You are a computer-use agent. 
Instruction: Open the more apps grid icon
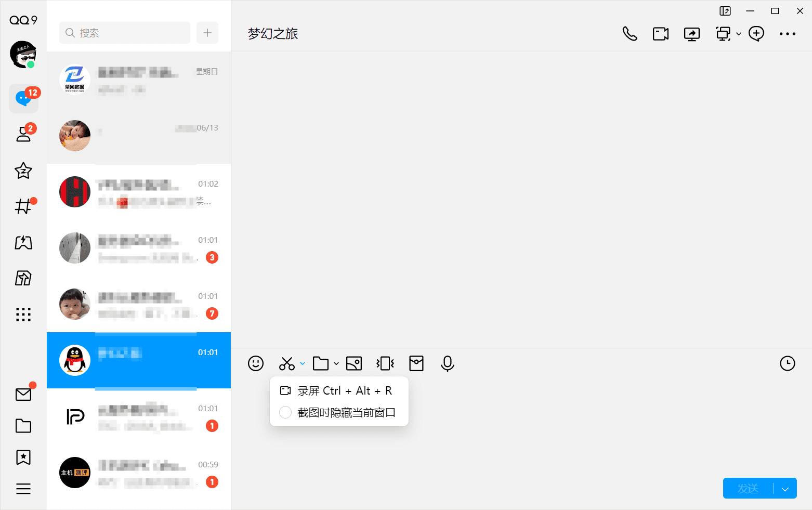23,314
